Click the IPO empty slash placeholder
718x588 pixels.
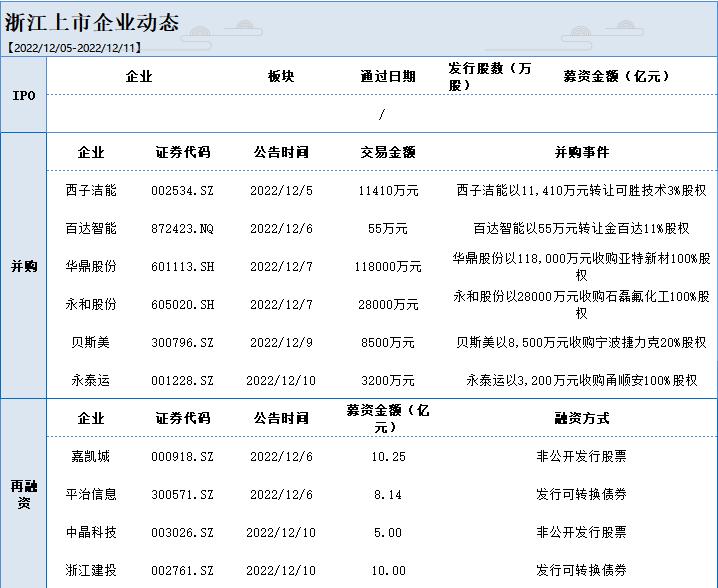tap(381, 114)
